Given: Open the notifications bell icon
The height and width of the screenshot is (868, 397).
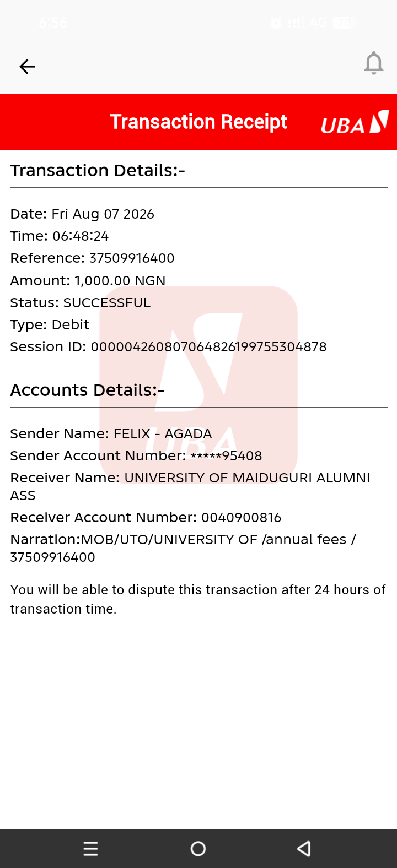Looking at the screenshot, I should [374, 63].
